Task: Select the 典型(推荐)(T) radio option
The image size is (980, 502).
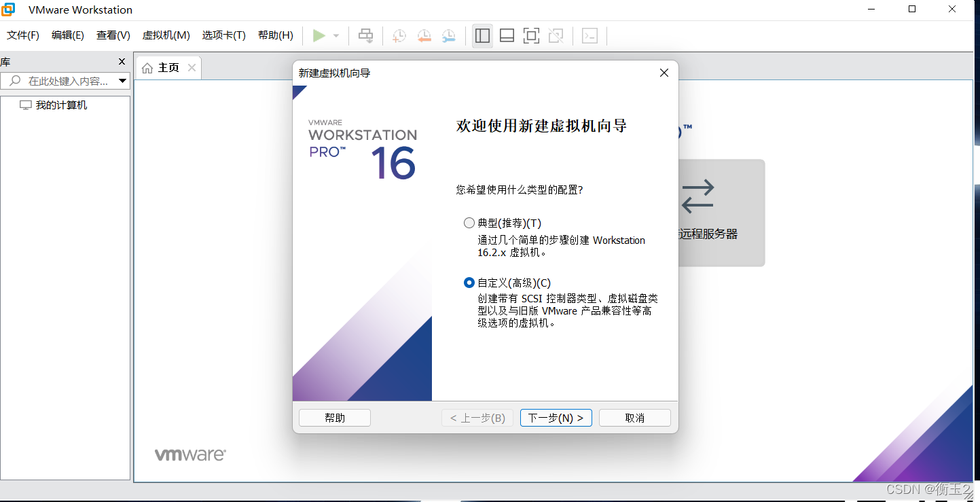Action: (469, 223)
